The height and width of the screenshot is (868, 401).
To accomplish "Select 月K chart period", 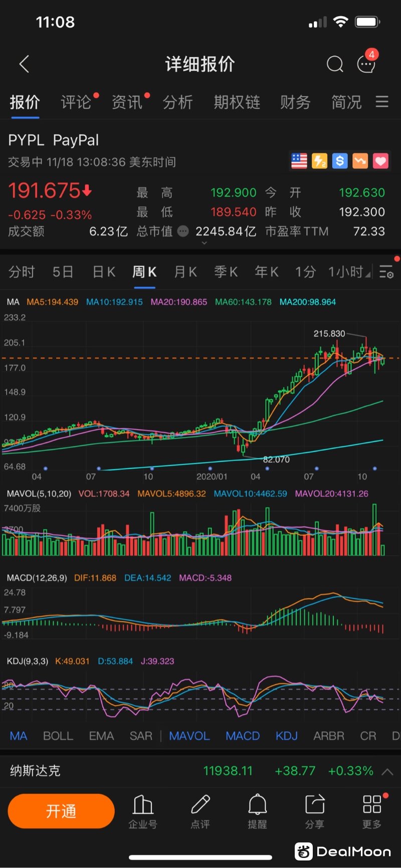I will (x=185, y=272).
